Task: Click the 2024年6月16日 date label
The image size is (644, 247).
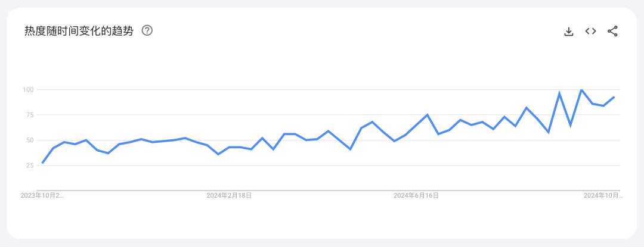Action: pos(416,196)
